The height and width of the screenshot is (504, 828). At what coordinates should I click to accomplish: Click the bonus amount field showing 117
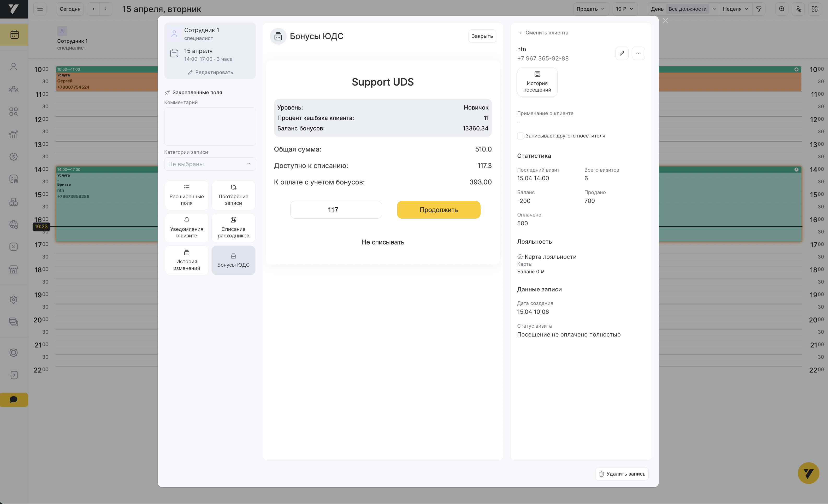336,210
